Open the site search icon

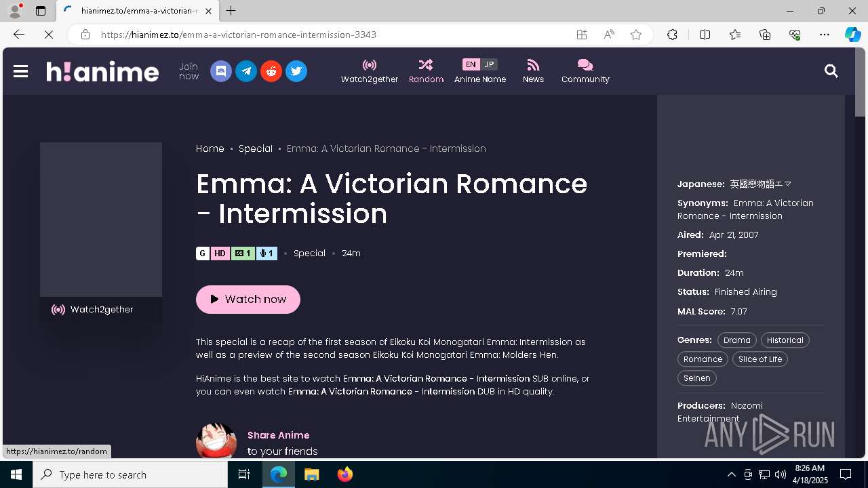831,71
